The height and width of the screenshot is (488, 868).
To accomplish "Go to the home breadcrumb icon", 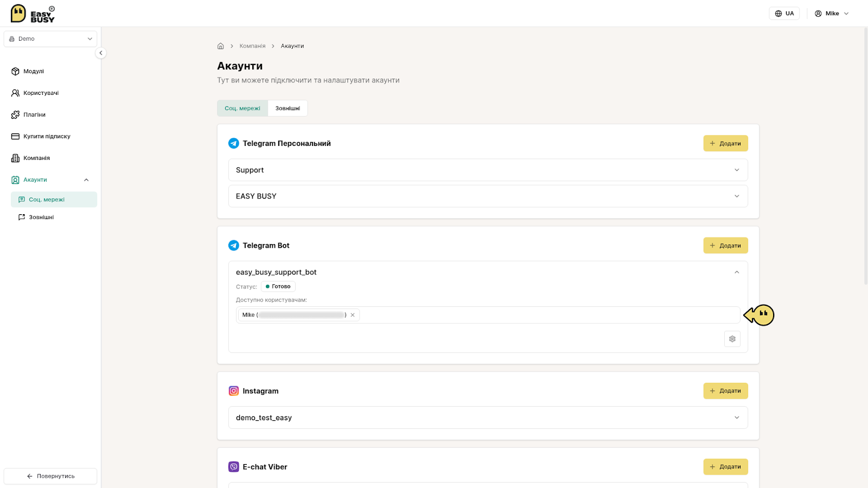I will tap(221, 46).
